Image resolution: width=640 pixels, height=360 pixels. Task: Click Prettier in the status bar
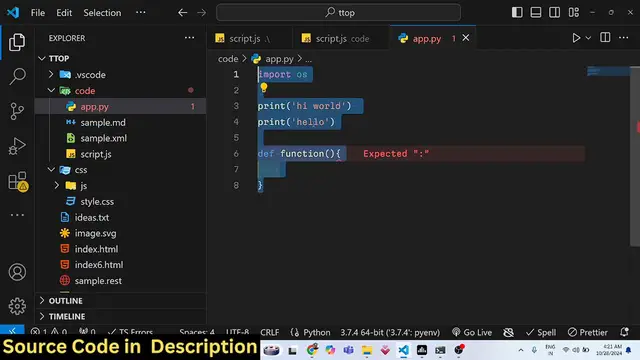pyautogui.click(x=588, y=332)
